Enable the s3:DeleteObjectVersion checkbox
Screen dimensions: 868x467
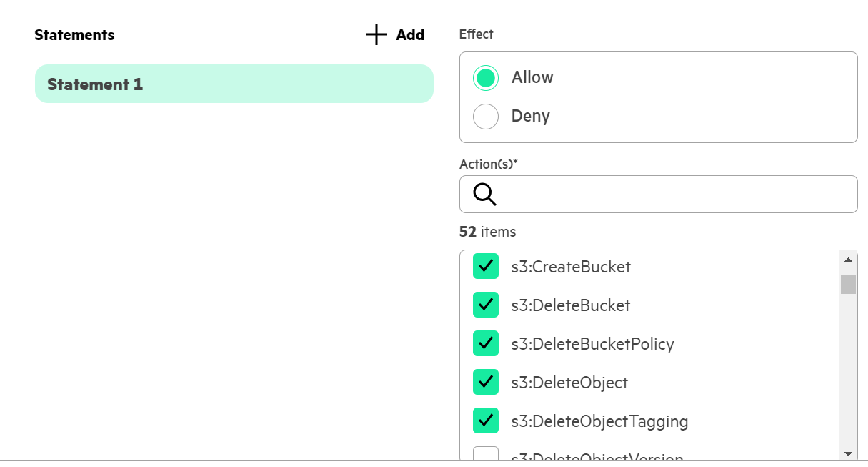486,455
